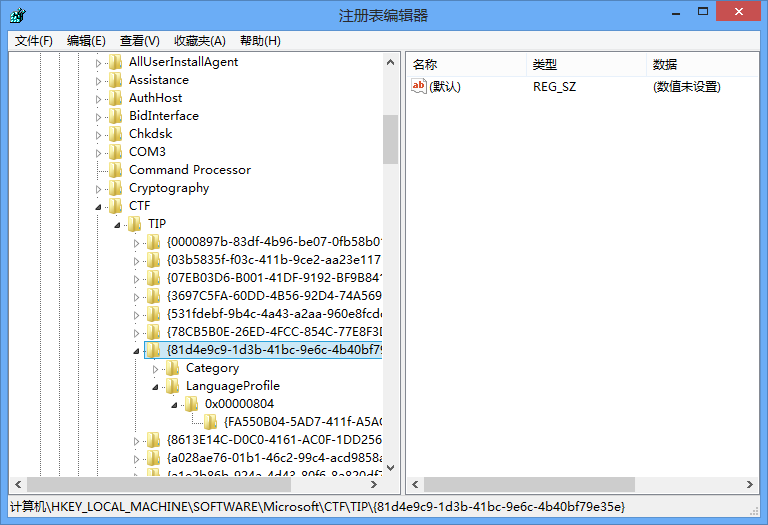Click folder icon of {FA550B04-5AD7 key

[x=211, y=422]
